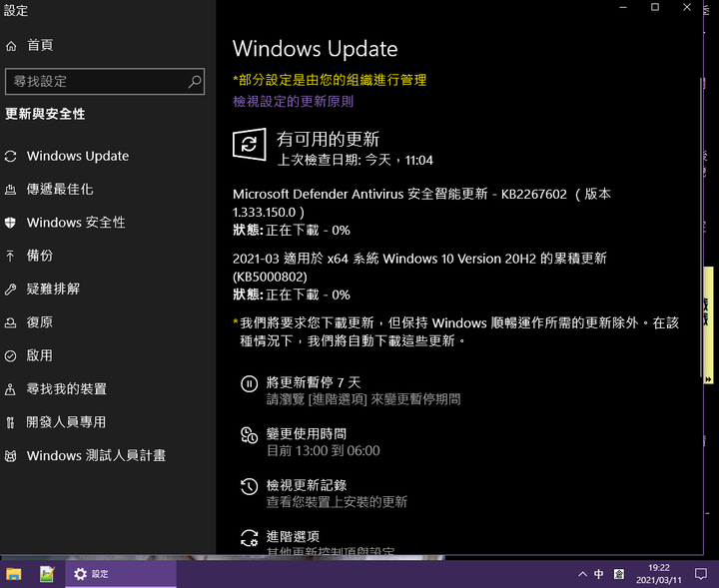Click the KB2267602 Defender update text
Viewport: 719px width, 588px height.
tap(421, 203)
